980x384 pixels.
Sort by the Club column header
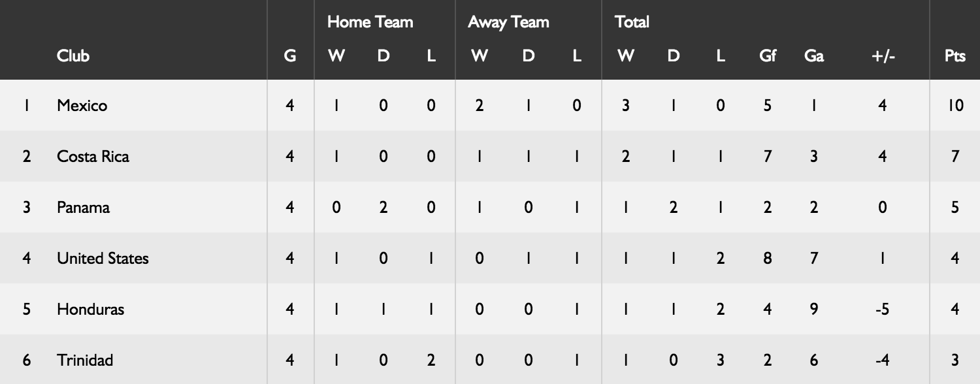pos(73,56)
